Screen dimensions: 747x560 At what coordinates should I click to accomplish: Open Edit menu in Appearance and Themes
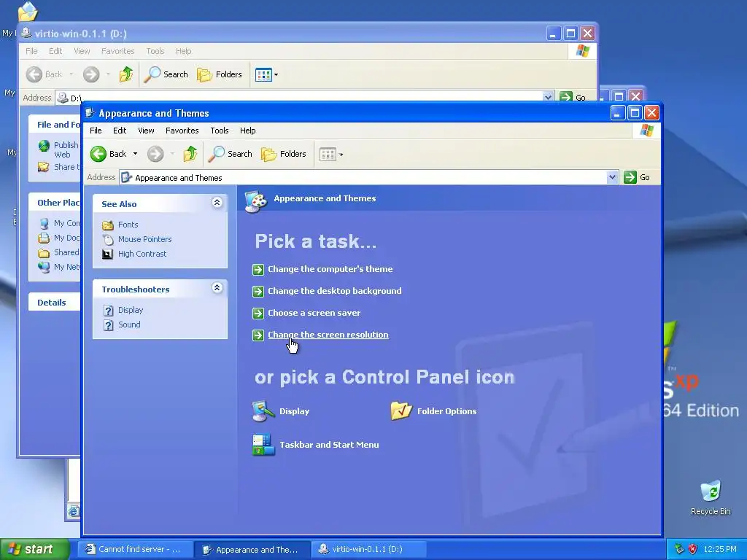point(120,131)
